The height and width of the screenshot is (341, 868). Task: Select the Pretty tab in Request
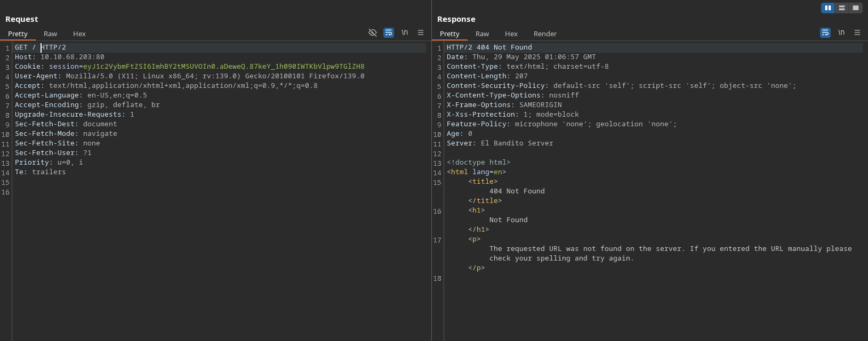[x=18, y=34]
